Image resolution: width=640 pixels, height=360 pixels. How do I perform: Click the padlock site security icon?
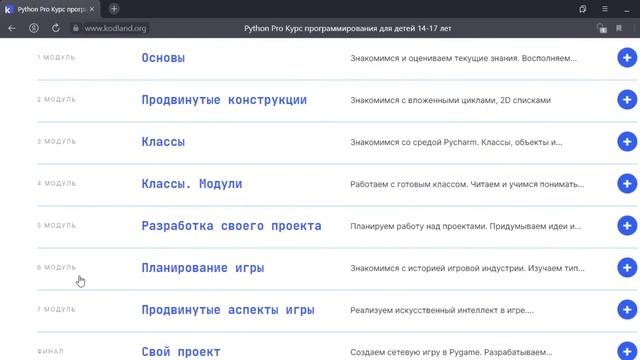click(76, 28)
